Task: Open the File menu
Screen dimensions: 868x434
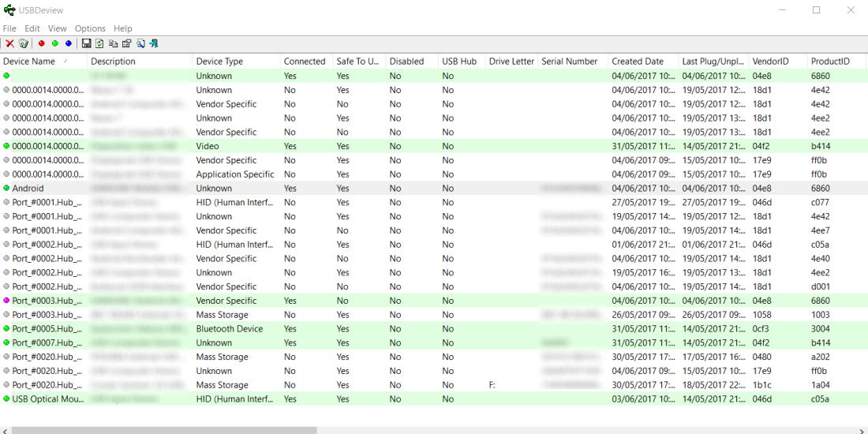Action: tap(9, 28)
